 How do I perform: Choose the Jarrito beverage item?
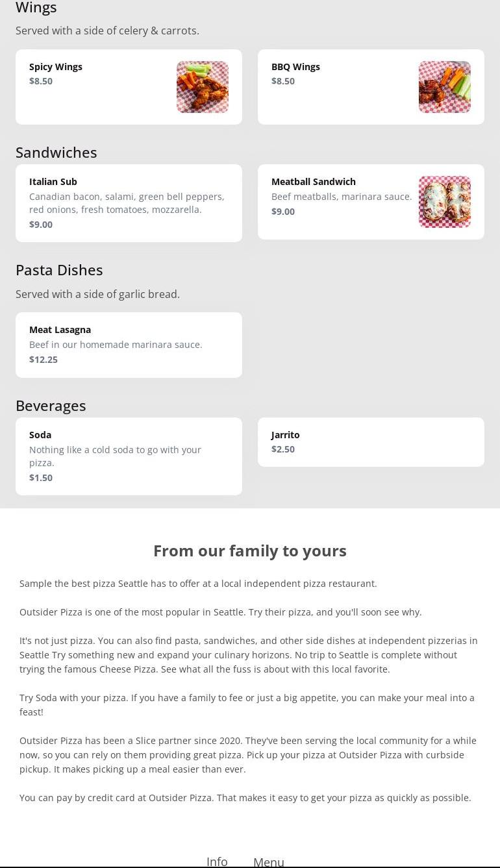pyautogui.click(x=371, y=441)
